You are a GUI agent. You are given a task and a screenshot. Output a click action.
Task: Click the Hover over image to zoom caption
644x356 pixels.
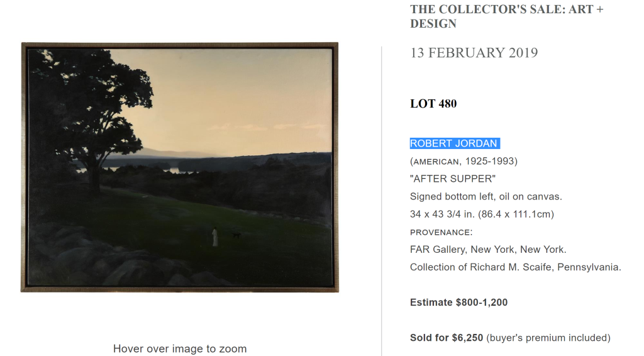coord(180,348)
